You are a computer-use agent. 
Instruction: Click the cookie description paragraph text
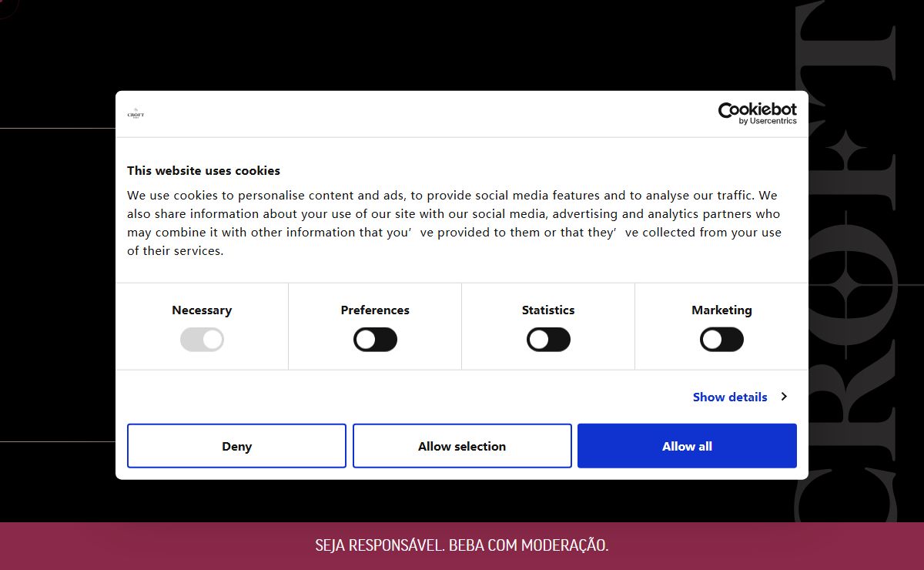pyautogui.click(x=454, y=223)
